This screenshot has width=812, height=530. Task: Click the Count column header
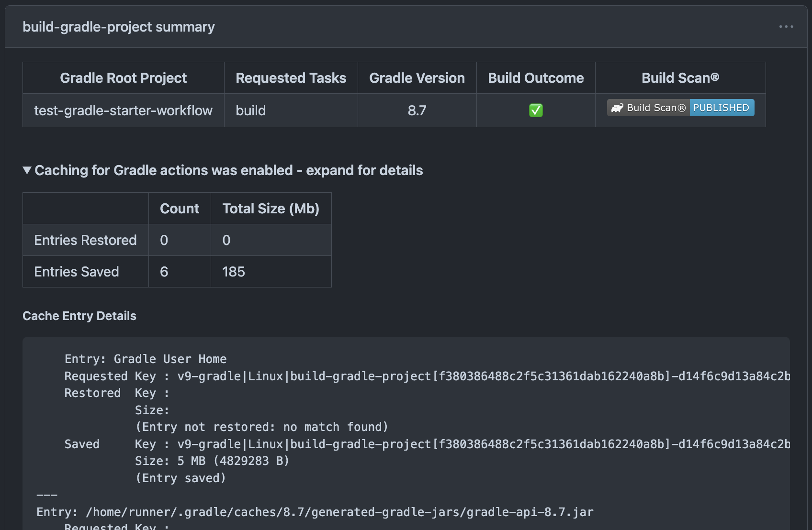coord(180,209)
